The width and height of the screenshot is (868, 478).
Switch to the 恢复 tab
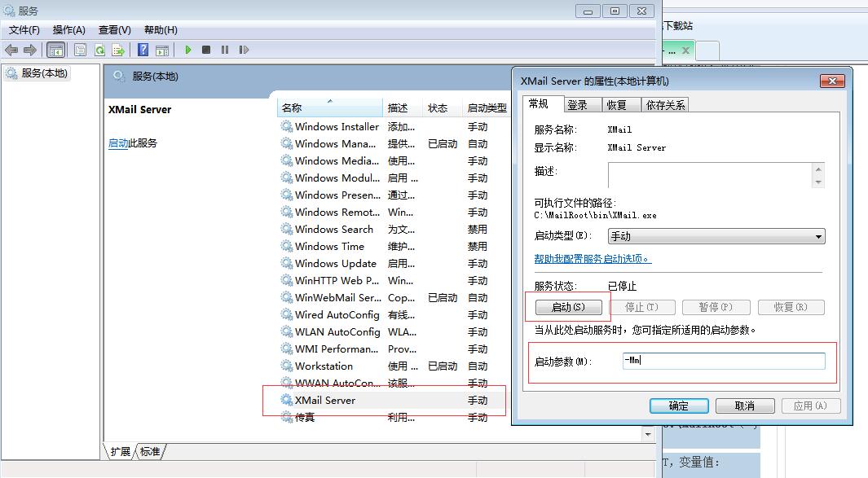coord(622,105)
